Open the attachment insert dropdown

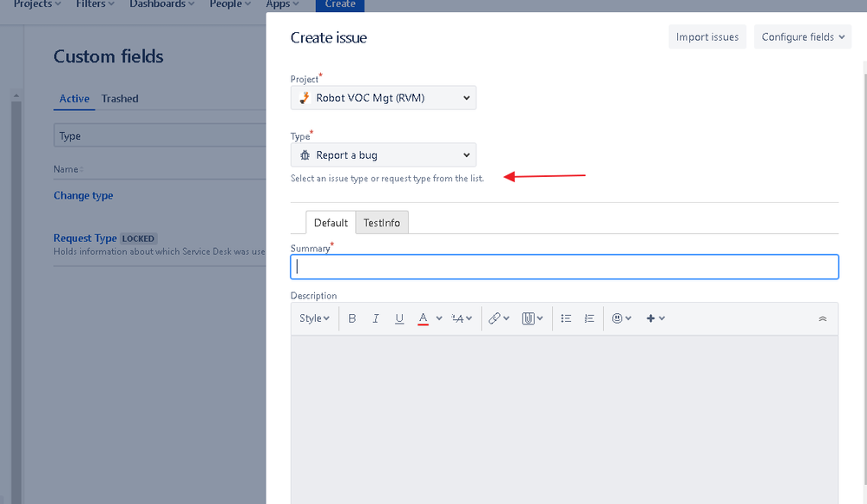pyautogui.click(x=533, y=318)
